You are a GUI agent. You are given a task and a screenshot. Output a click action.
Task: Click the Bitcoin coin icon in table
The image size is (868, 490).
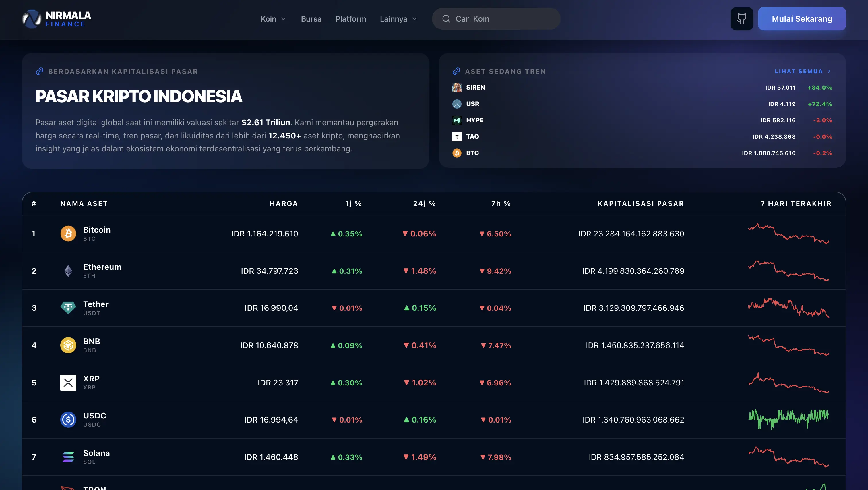[68, 234]
